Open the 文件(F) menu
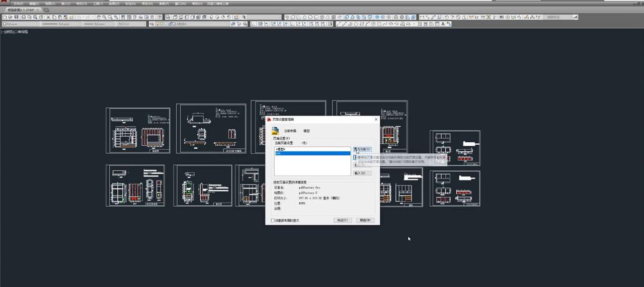Image resolution: width=644 pixels, height=287 pixels. pyautogui.click(x=18, y=4)
